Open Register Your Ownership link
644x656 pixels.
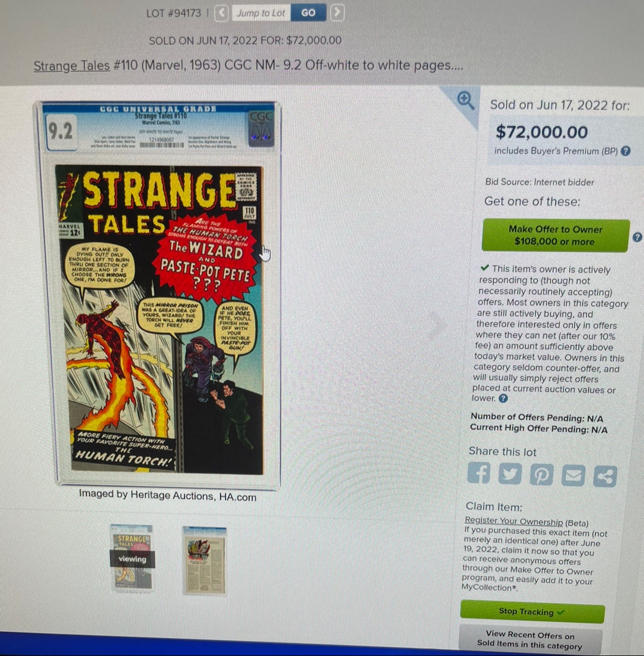pos(514,521)
